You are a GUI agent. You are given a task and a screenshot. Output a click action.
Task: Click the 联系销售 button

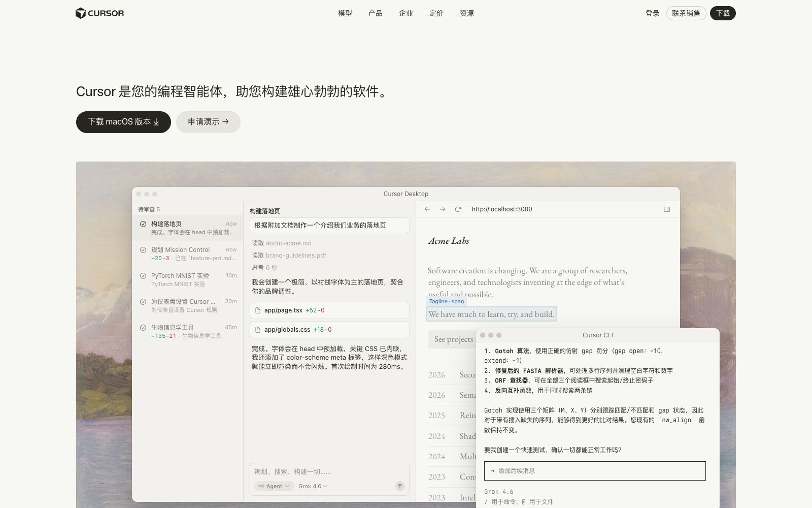coord(686,13)
